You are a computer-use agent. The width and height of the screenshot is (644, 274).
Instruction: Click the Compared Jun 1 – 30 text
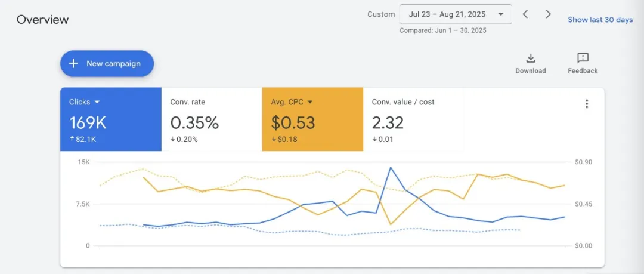tap(442, 30)
